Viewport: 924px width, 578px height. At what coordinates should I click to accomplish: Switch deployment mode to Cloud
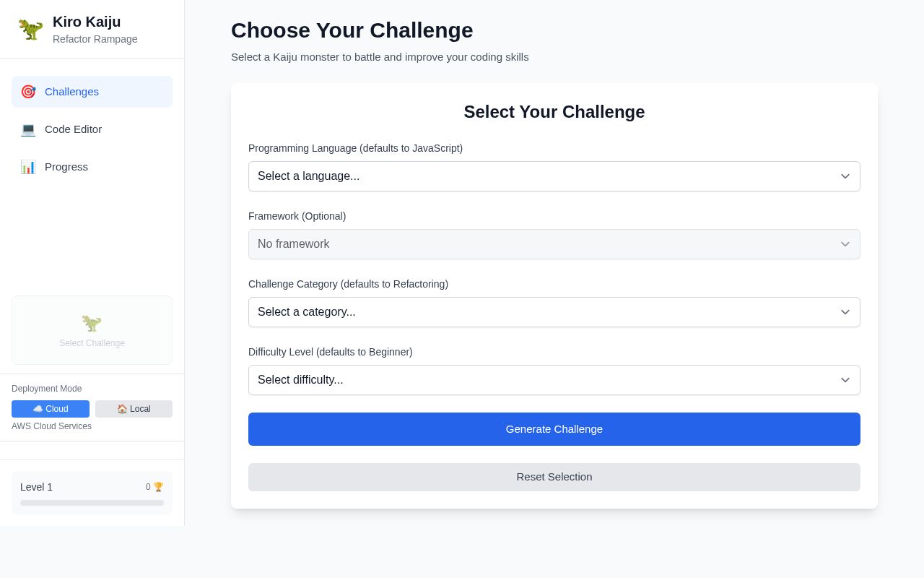tap(51, 409)
